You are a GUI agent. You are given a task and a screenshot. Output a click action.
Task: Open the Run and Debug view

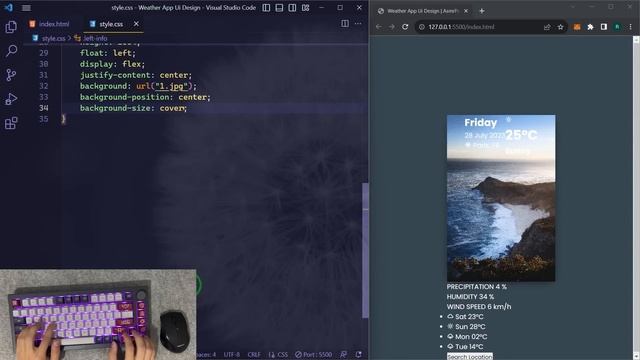click(x=11, y=99)
